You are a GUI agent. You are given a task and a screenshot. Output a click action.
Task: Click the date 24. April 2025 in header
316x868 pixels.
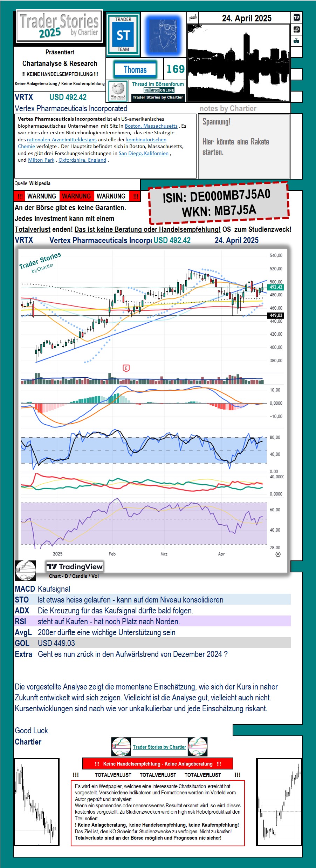coord(247,18)
